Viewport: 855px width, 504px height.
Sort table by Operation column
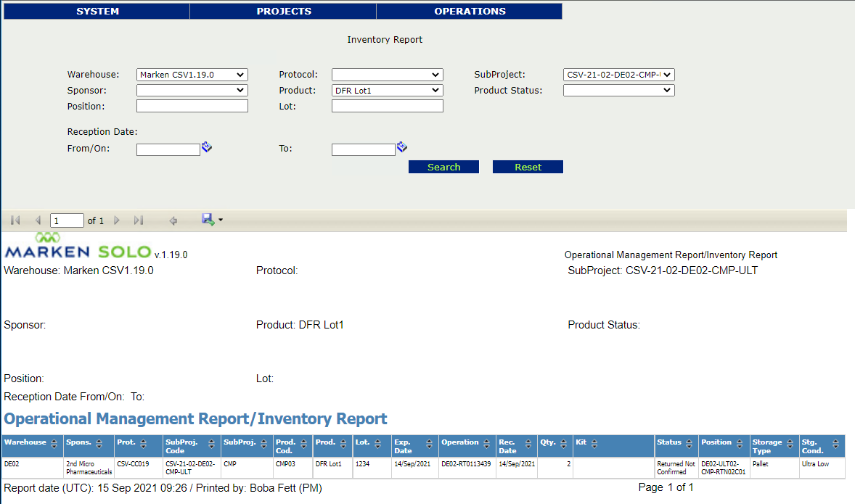pyautogui.click(x=487, y=444)
